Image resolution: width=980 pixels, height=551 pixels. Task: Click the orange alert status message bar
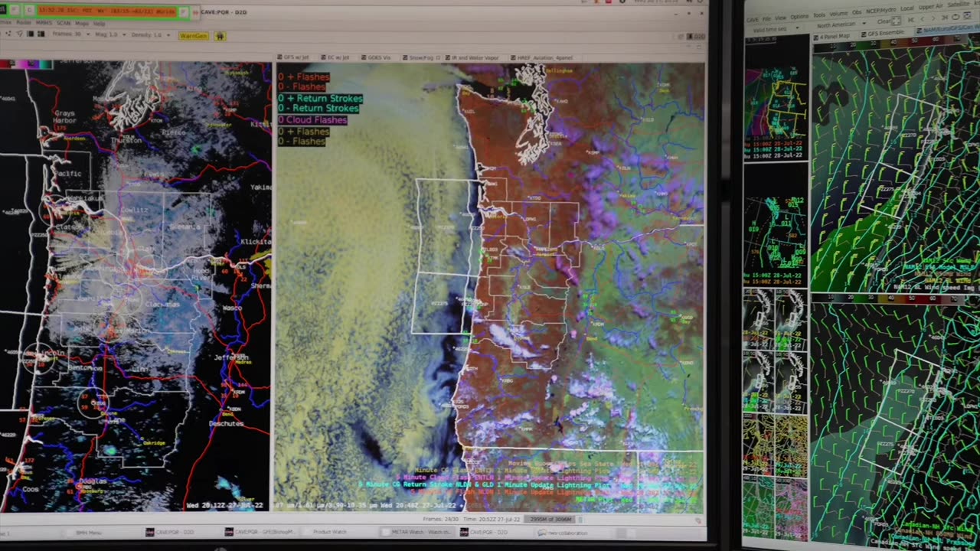(x=107, y=11)
